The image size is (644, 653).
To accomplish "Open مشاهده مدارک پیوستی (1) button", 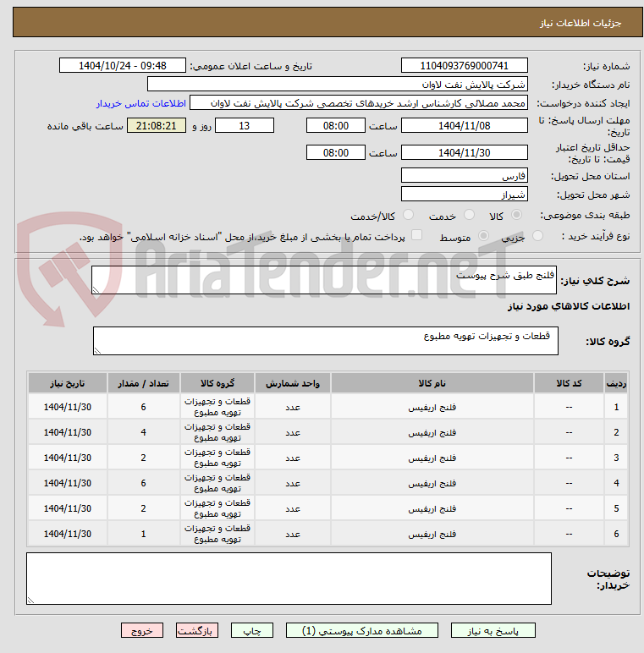I will tap(361, 630).
